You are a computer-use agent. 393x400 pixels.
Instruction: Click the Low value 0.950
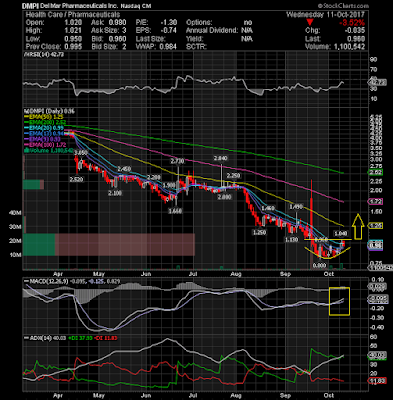click(x=73, y=39)
